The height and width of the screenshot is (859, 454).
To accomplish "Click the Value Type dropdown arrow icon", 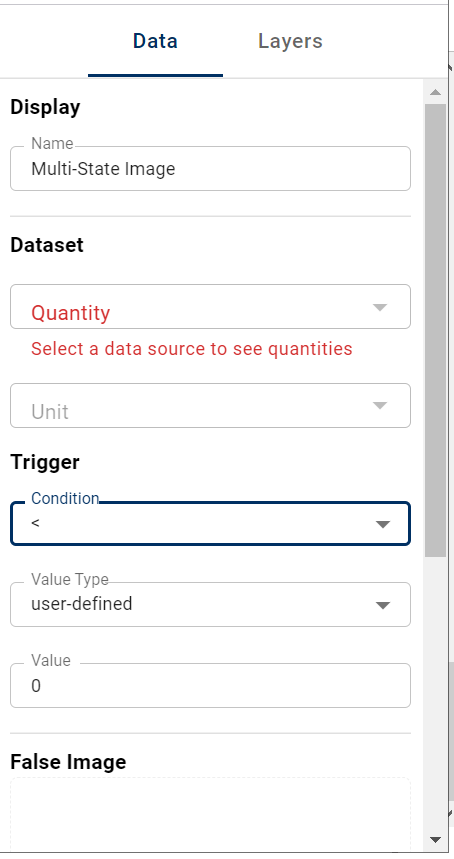I will pos(383,605).
